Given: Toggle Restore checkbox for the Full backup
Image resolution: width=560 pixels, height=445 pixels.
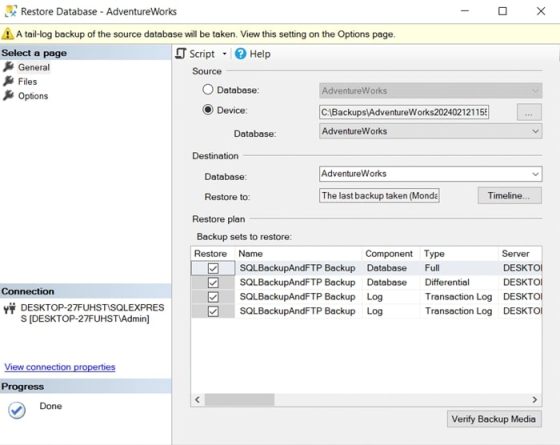Looking at the screenshot, I should (x=213, y=268).
